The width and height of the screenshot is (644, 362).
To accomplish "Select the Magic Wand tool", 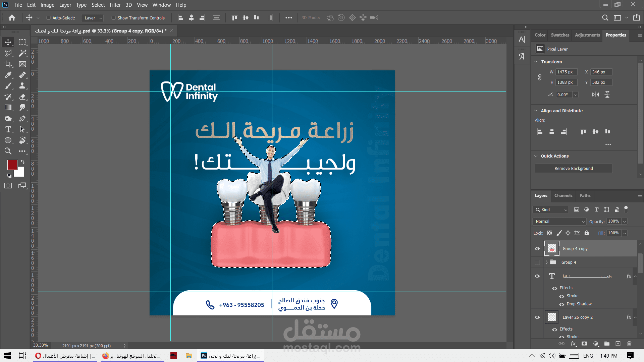I will pyautogui.click(x=22, y=53).
